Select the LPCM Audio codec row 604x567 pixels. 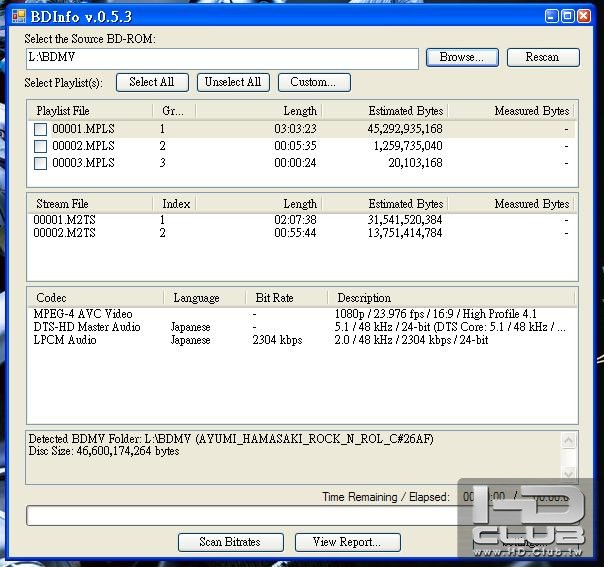[65, 340]
